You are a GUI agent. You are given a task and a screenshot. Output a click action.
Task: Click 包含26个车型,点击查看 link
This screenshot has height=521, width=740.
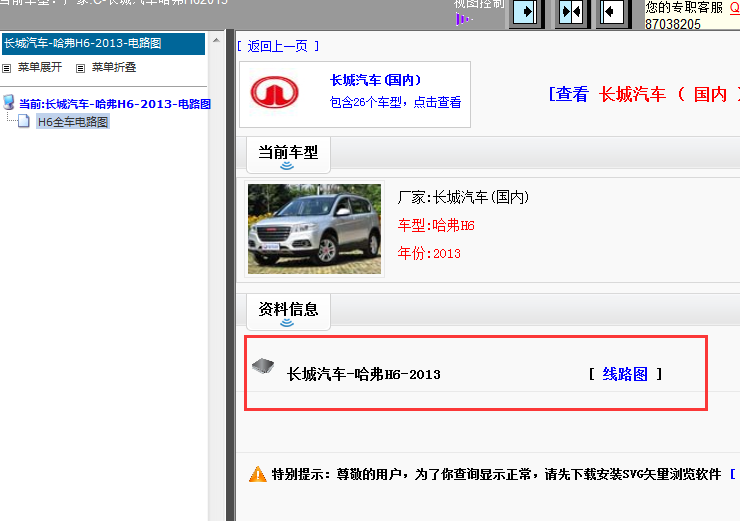[395, 102]
